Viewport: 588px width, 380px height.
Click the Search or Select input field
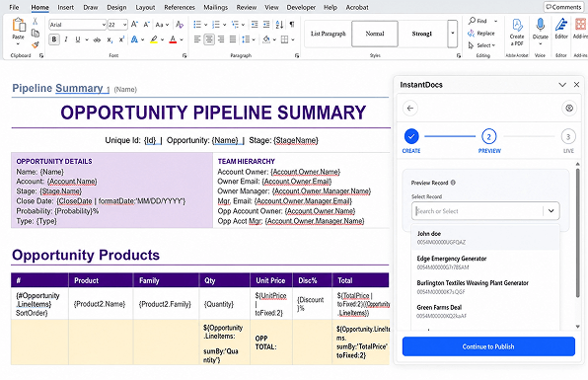[x=478, y=211]
